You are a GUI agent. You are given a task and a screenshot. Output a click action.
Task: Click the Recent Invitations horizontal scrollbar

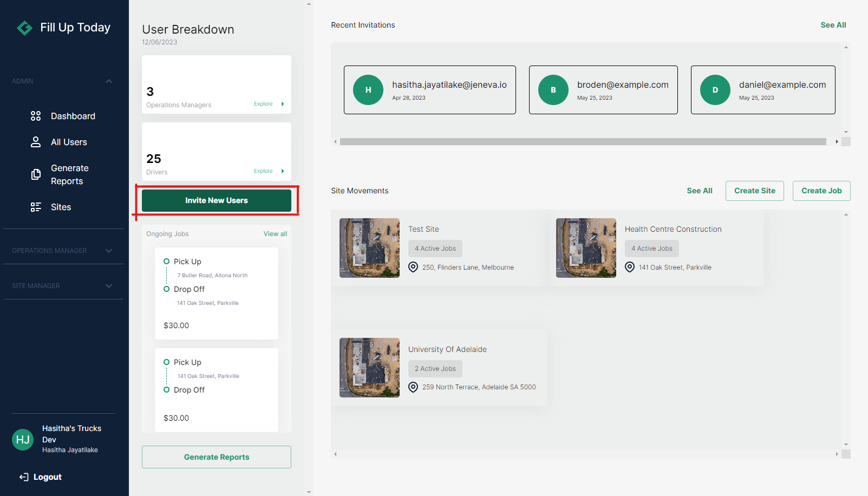click(x=583, y=142)
